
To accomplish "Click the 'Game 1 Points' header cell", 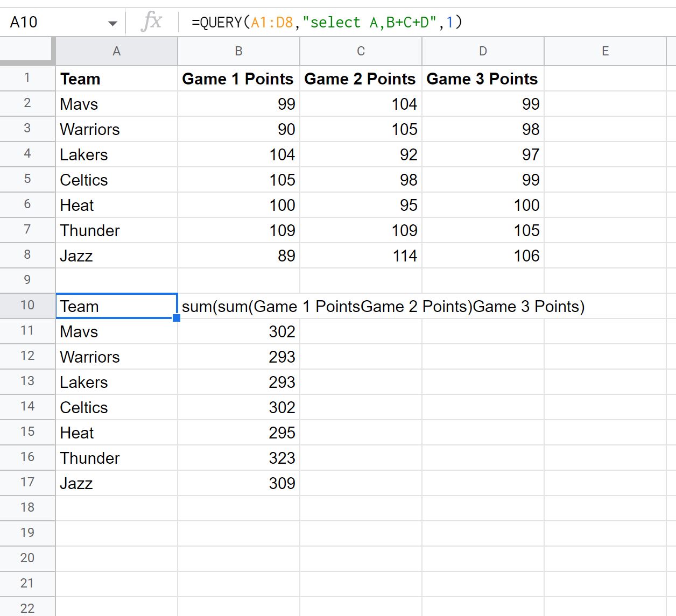I will pos(238,79).
